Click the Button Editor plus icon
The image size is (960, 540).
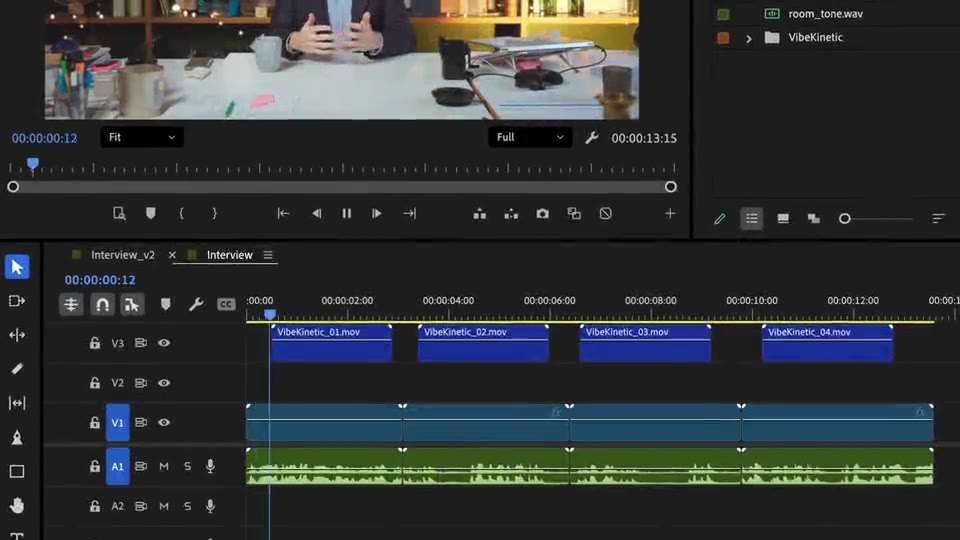(x=670, y=213)
